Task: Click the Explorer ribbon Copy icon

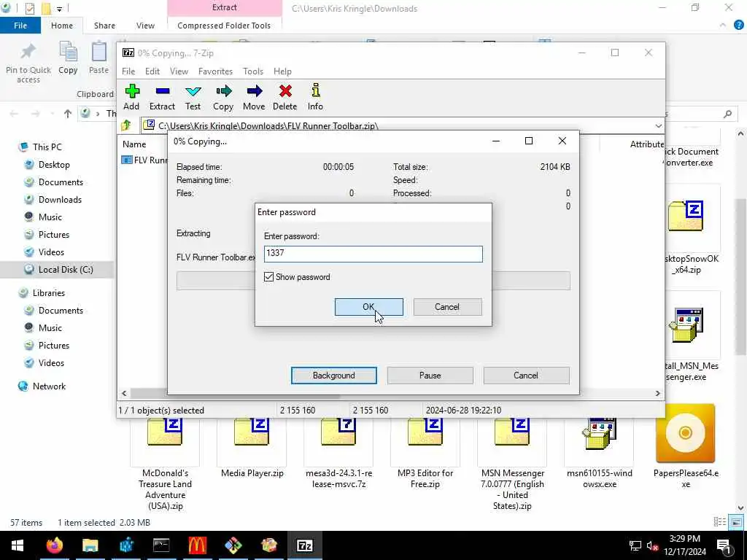Action: point(68,52)
